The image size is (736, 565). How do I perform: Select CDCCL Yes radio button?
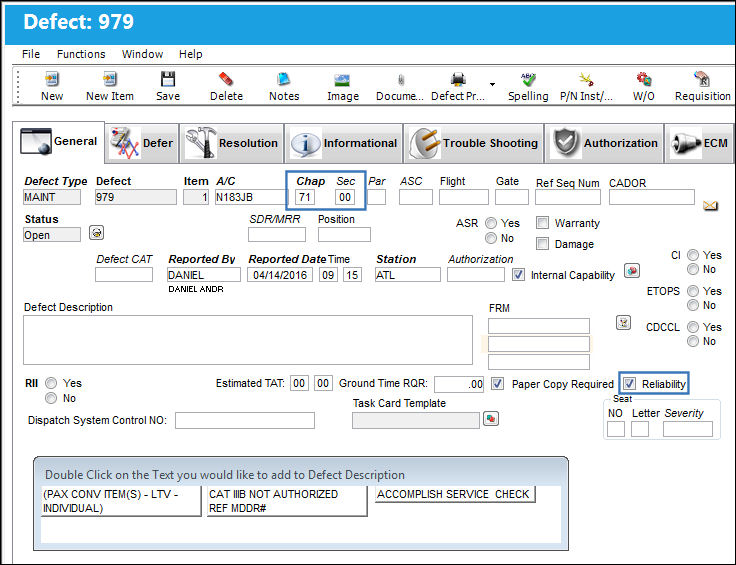(x=693, y=327)
